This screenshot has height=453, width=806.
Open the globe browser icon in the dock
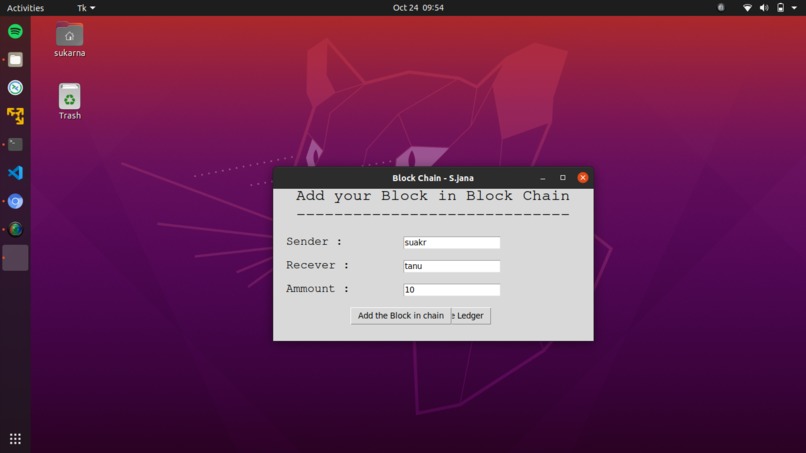point(15,229)
